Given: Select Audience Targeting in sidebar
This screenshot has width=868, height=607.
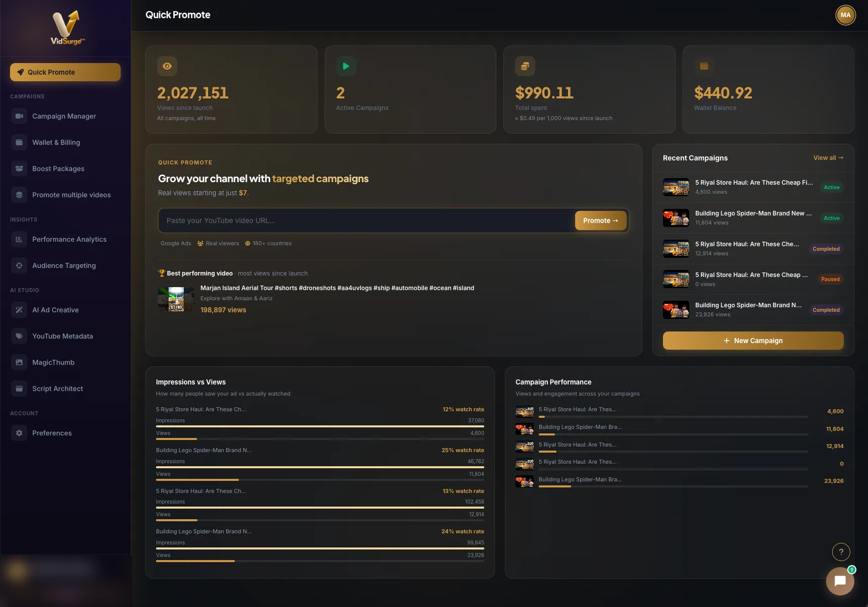Looking at the screenshot, I should click(x=65, y=265).
